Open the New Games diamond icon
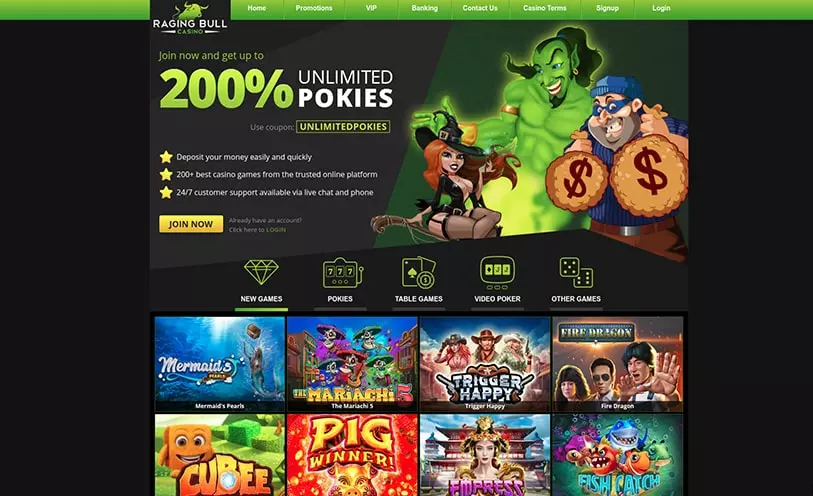Viewport: 813px width, 496px height. [261, 272]
